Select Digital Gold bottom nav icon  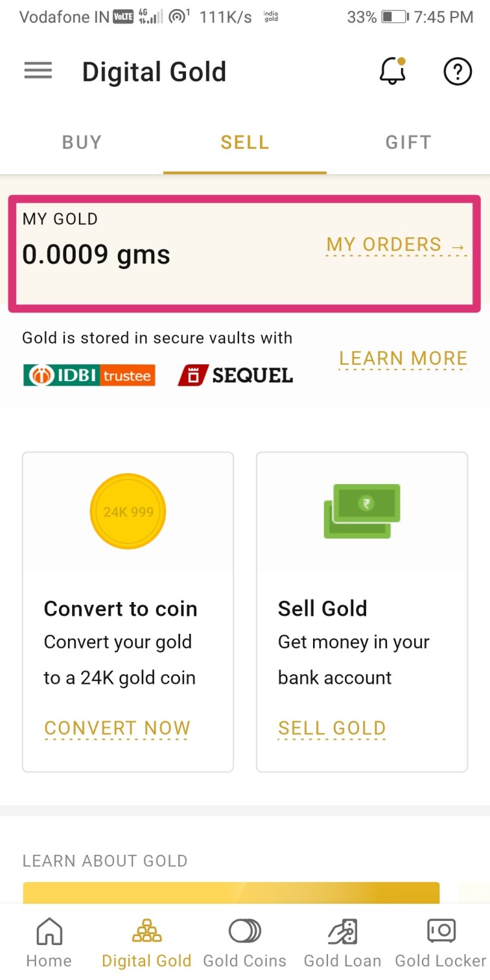(146, 932)
